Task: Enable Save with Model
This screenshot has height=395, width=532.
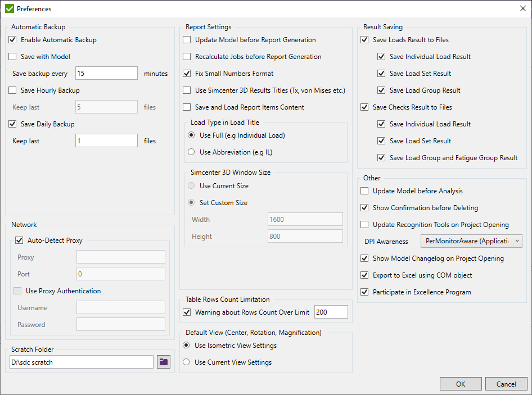Action: point(12,56)
